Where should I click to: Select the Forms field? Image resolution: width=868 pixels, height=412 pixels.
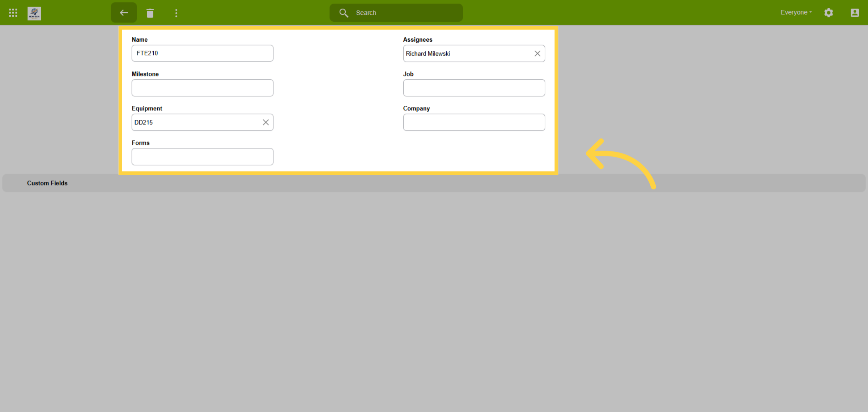click(x=203, y=157)
